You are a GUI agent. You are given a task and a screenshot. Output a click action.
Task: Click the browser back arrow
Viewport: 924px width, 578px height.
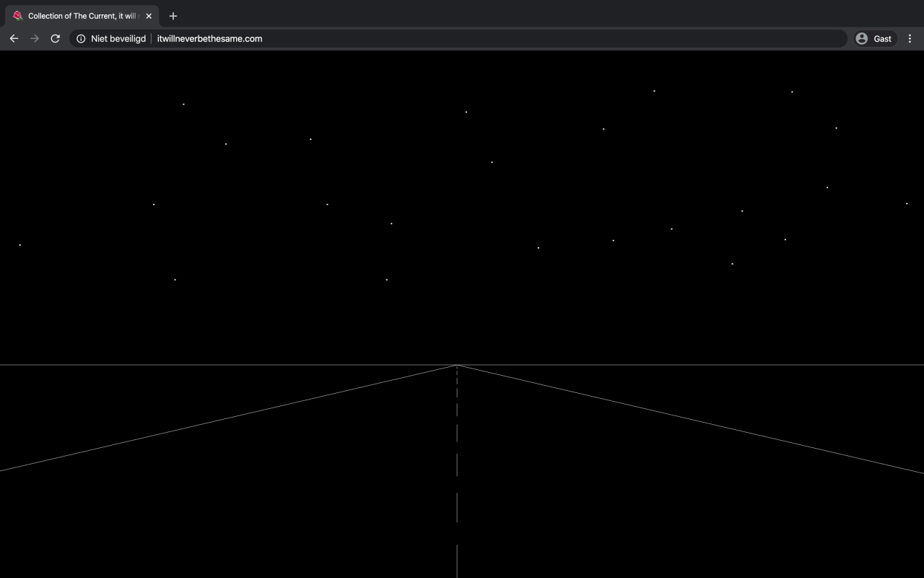click(14, 38)
